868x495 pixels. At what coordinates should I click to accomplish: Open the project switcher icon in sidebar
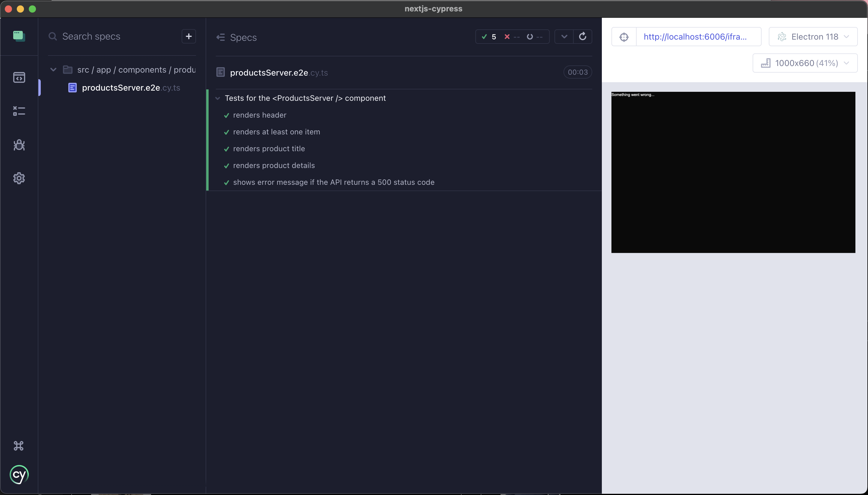19,36
